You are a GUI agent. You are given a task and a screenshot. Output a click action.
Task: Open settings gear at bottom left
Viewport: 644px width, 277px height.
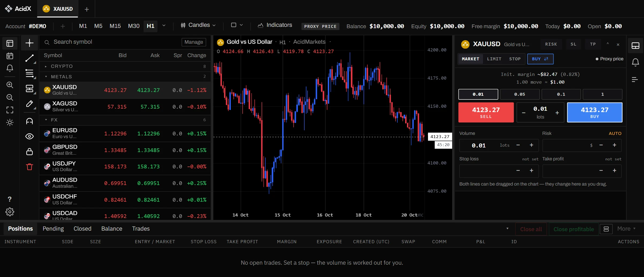coord(10,212)
